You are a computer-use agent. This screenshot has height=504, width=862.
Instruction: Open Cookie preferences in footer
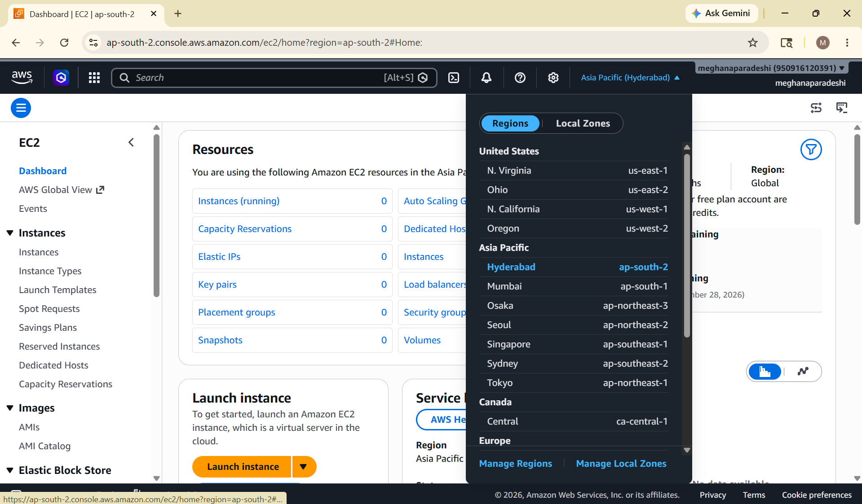coord(817,495)
